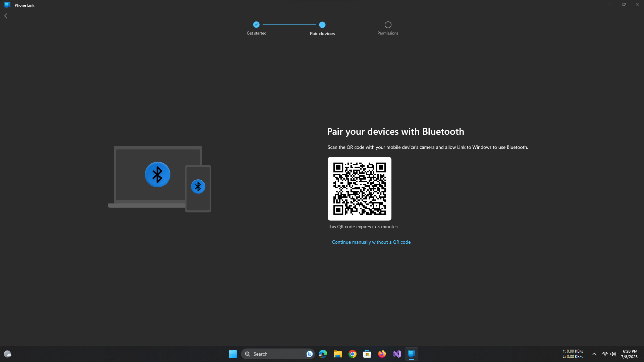Image resolution: width=644 pixels, height=362 pixels.
Task: Open File Explorer from taskbar
Action: click(337, 354)
